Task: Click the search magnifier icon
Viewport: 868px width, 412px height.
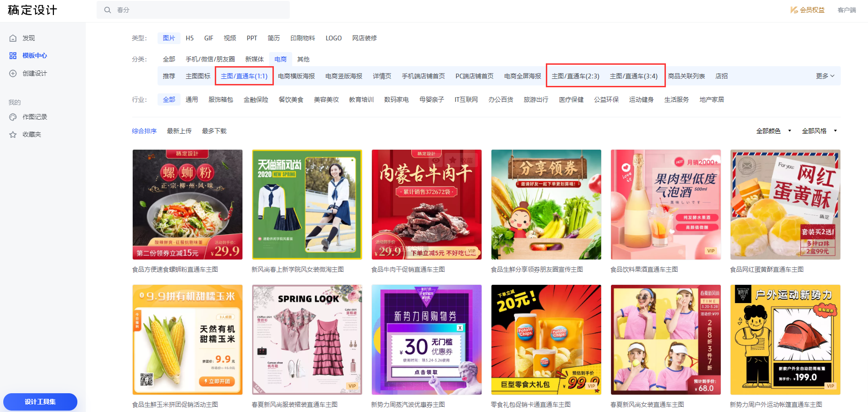Action: [107, 10]
